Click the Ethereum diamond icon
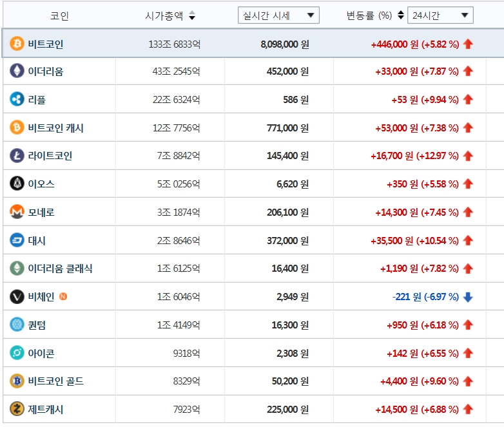The image size is (504, 427). (17, 71)
